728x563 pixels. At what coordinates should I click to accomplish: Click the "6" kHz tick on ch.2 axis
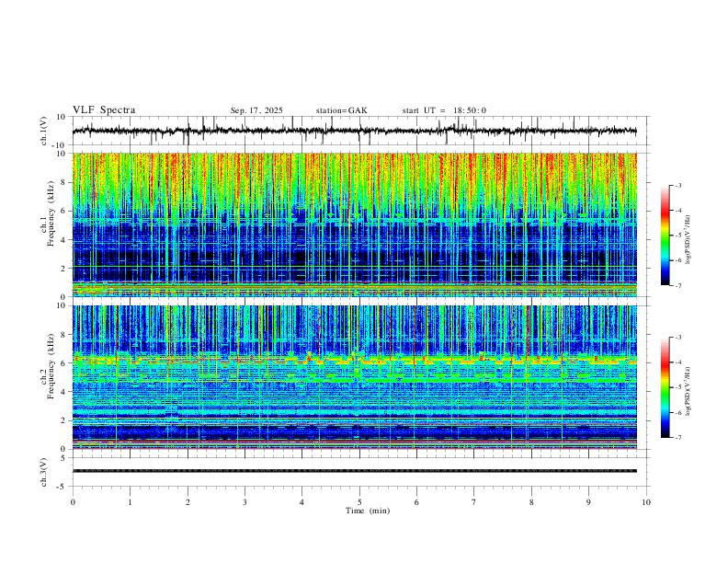(x=64, y=362)
